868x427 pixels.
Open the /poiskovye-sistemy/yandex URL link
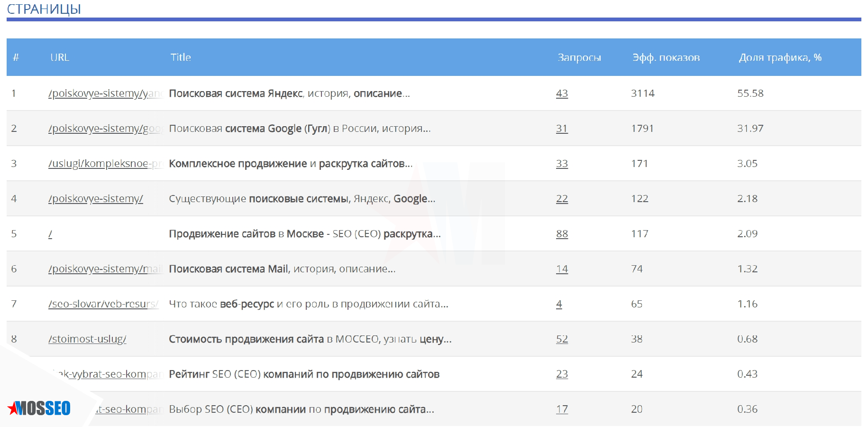104,93
